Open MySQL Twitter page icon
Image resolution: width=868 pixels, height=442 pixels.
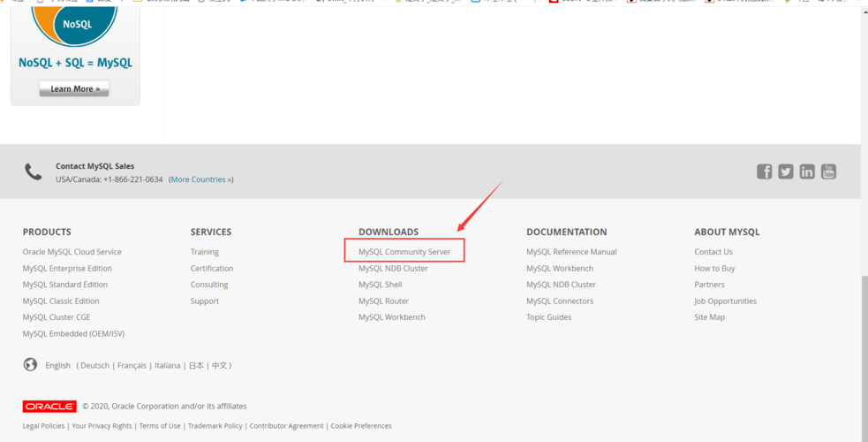point(786,171)
